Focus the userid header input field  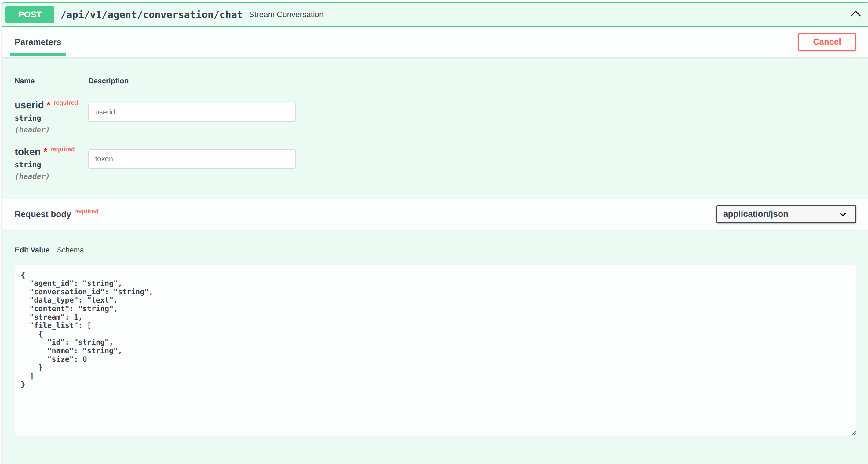coord(192,112)
